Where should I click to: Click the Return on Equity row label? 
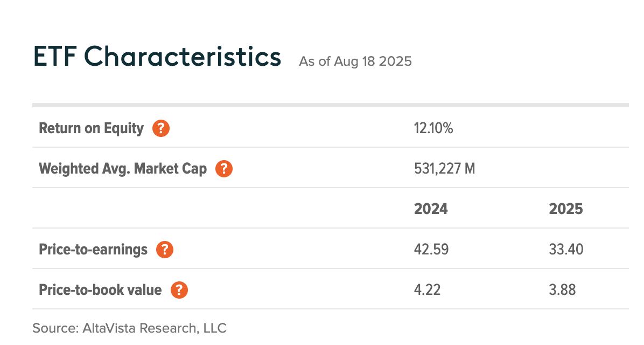pos(91,128)
